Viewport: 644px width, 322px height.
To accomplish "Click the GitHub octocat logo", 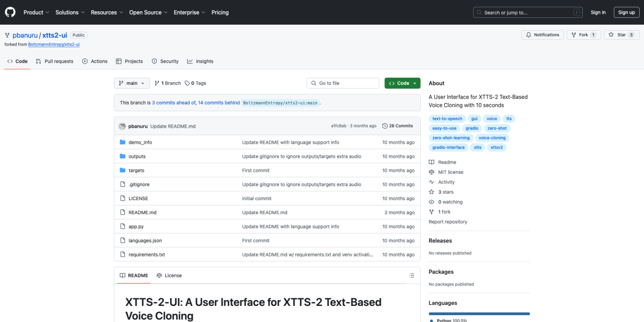I will [x=10, y=12].
